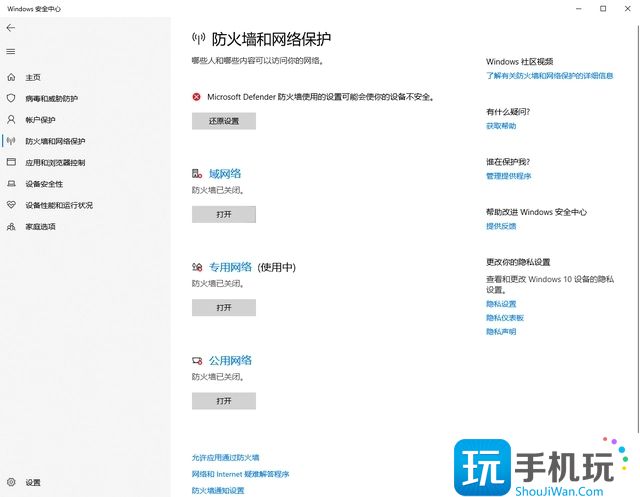Screen dimensions: 640x497
Task: Click the 公用网络 icon
Action: pos(197,361)
